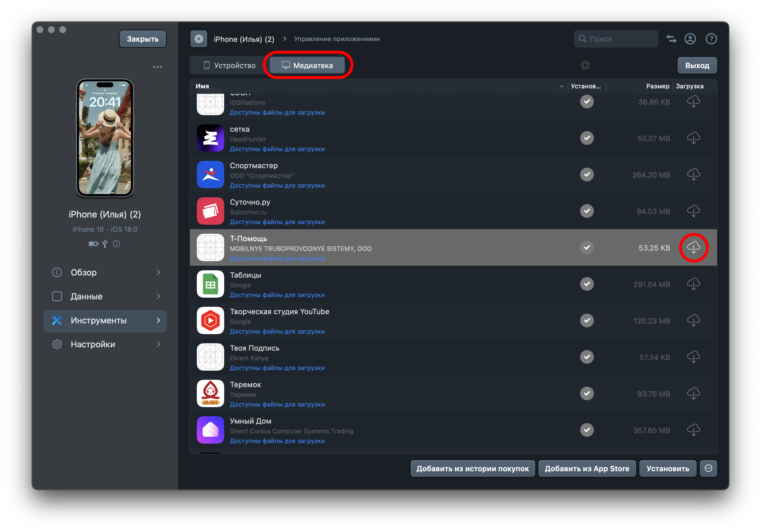Image resolution: width=761 pixels, height=532 pixels.
Task: Open Данные in the sidebar
Action: pyautogui.click(x=105, y=296)
